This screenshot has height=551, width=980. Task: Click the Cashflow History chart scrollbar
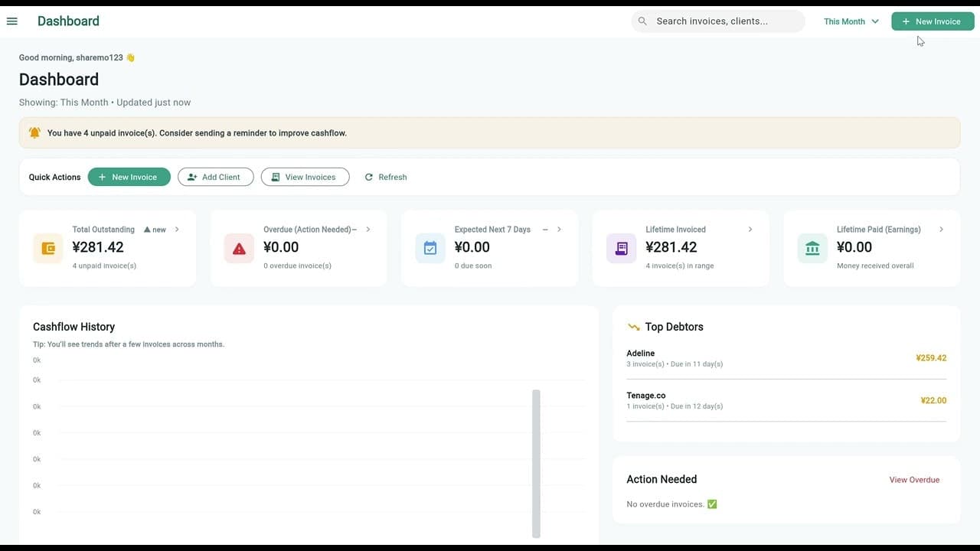tap(536, 463)
